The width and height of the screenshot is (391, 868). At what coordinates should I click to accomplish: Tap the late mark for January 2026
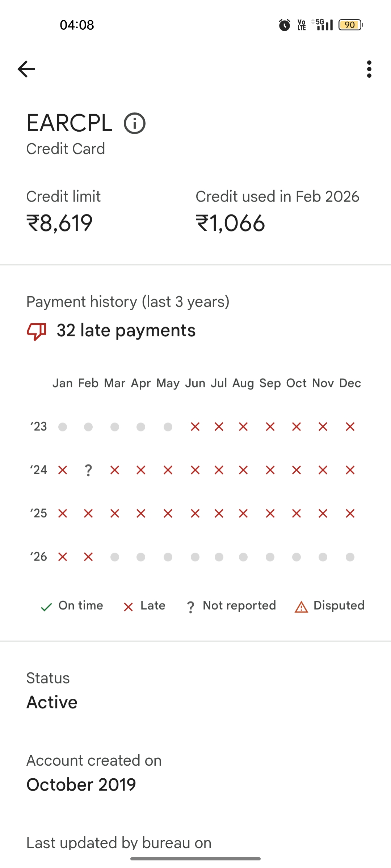click(x=63, y=557)
